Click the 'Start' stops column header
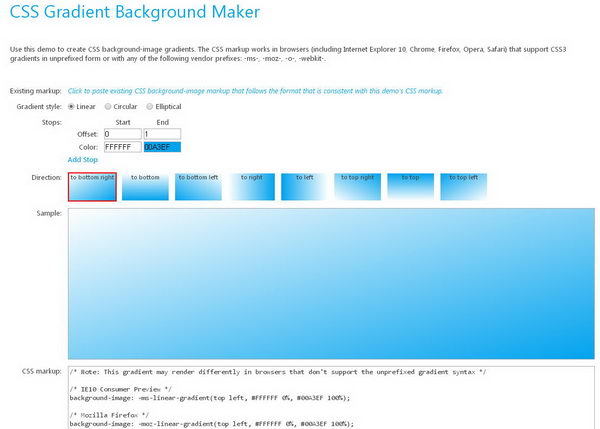 click(123, 122)
